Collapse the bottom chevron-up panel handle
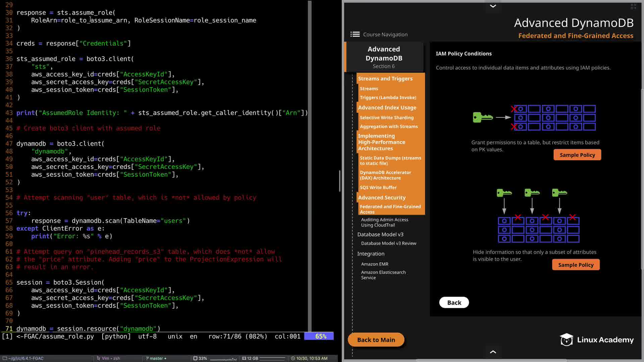The image size is (644, 362). [x=493, y=352]
